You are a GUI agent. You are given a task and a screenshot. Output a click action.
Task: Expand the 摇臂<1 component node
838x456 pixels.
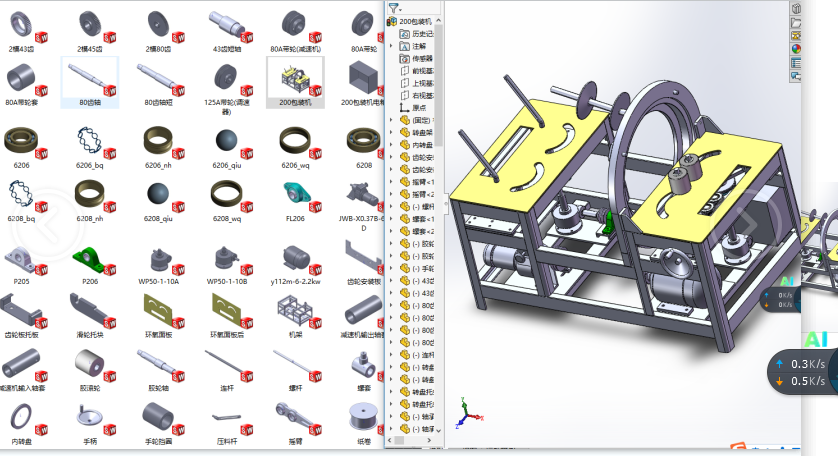tap(391, 182)
